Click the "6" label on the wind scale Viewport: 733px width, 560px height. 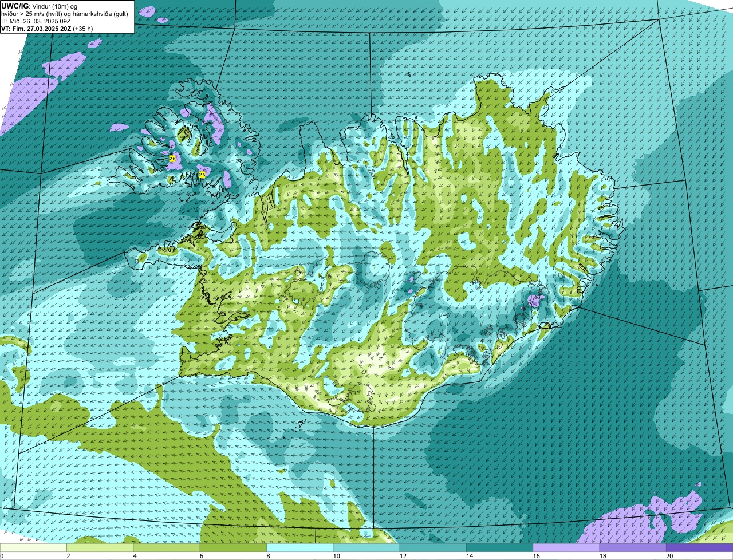tap(201, 556)
